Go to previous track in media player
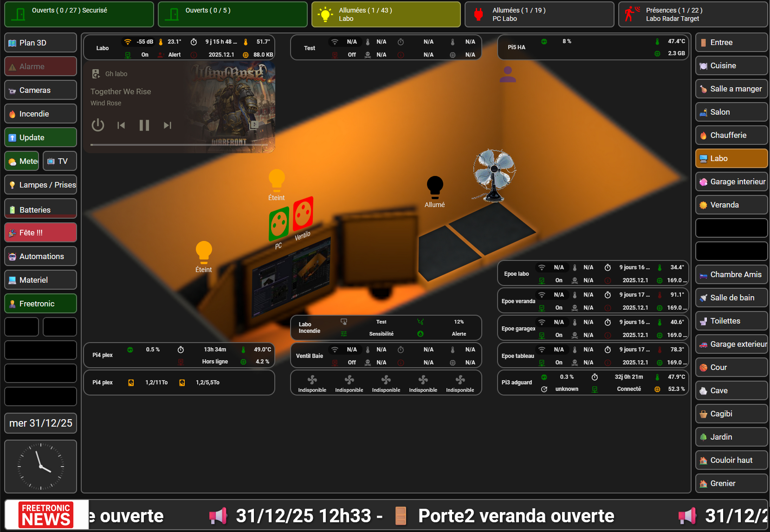Image resolution: width=770 pixels, height=532 pixels. [121, 125]
